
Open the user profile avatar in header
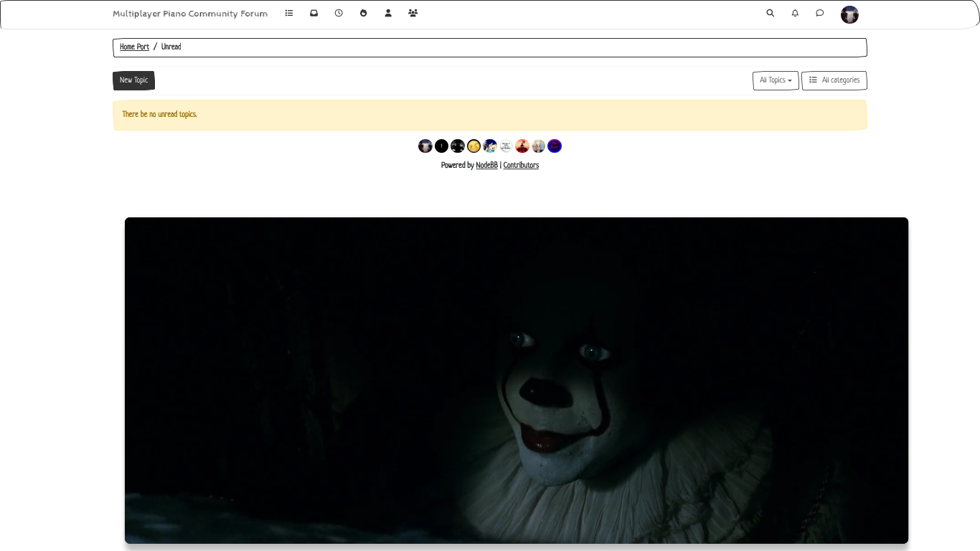click(849, 14)
